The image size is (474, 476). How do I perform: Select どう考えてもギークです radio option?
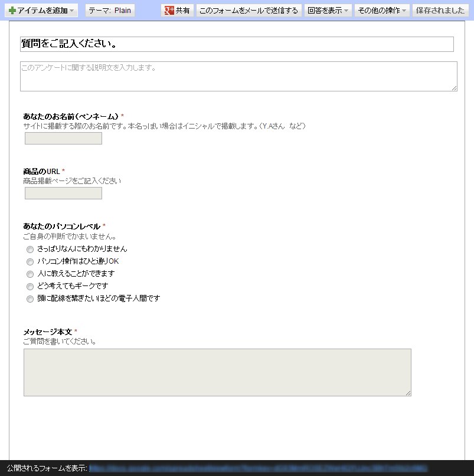point(30,287)
